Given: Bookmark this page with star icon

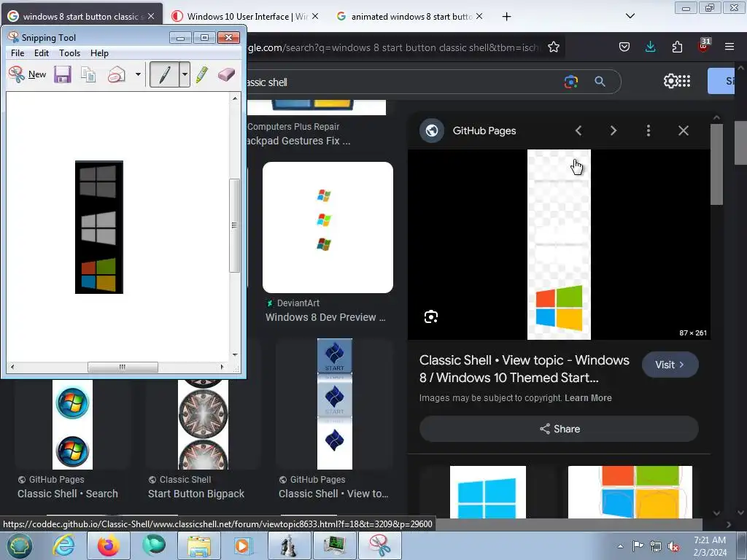Looking at the screenshot, I should tap(553, 47).
